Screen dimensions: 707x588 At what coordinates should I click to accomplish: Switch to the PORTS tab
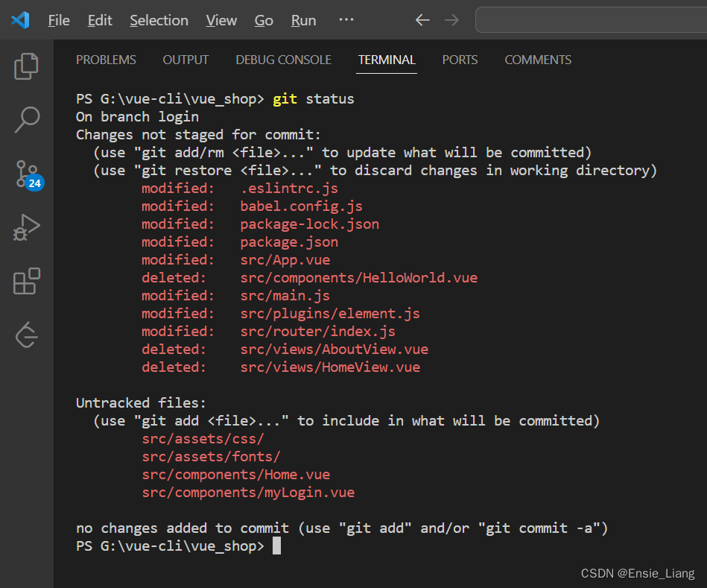pos(460,60)
